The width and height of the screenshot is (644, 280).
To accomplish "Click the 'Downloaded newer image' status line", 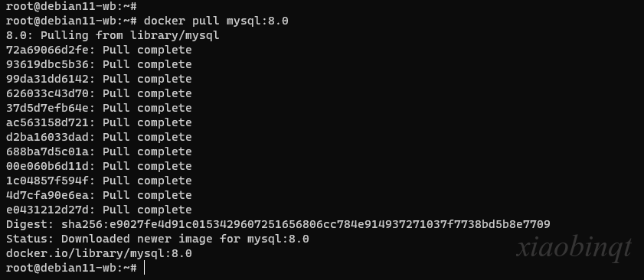I will click(x=158, y=239).
